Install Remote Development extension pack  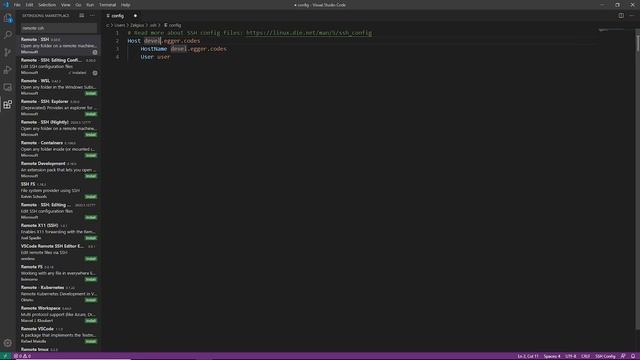[91, 176]
